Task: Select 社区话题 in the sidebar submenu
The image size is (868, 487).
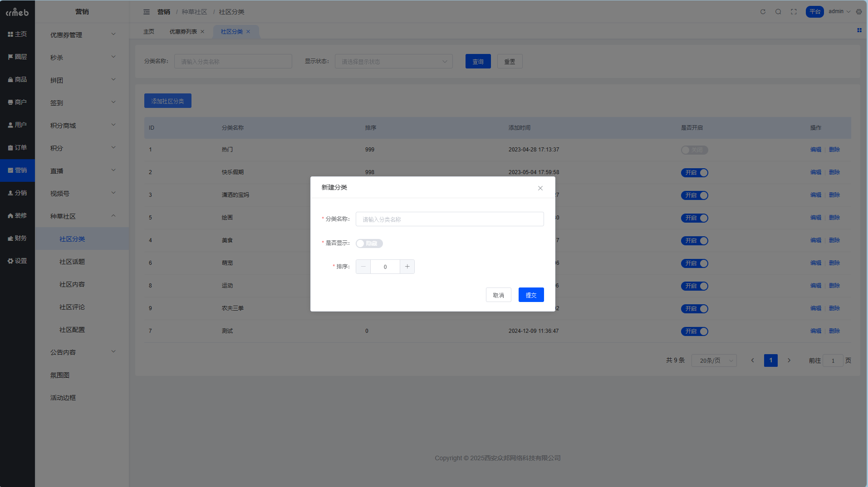Action: pos(72,262)
